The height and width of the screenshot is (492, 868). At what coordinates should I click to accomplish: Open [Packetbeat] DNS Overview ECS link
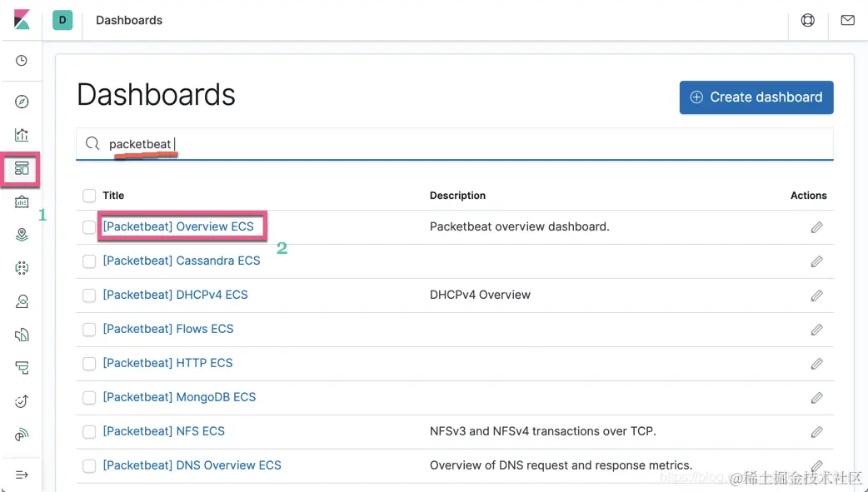pos(192,465)
